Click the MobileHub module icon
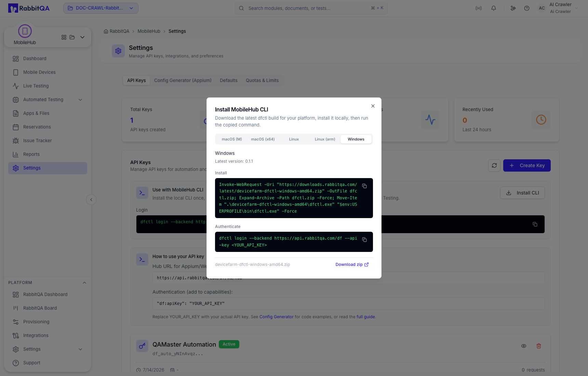Screen dimensions: 588x376 (x=25, y=31)
